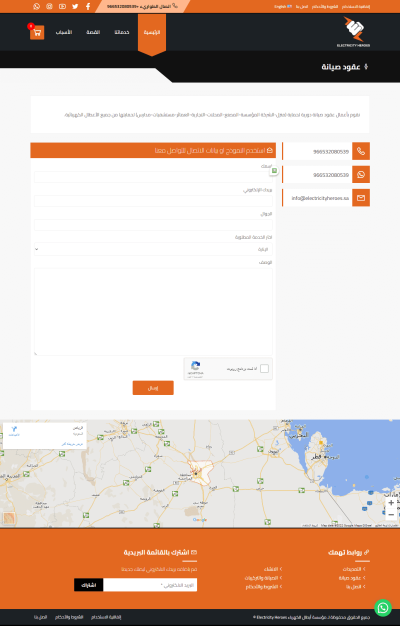Zoom in on the Google map
This screenshot has width=400, height=626.
pos(391,503)
